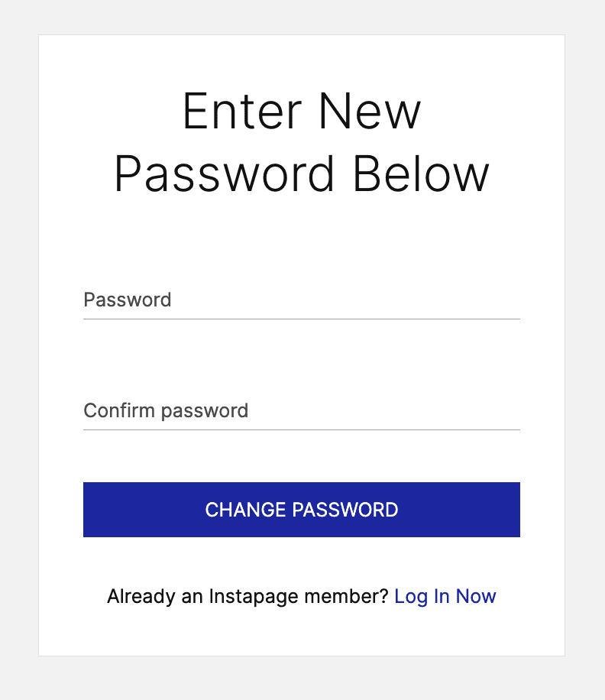Click the word "Below" in the title
Screen dimensions: 605x700
(422, 174)
